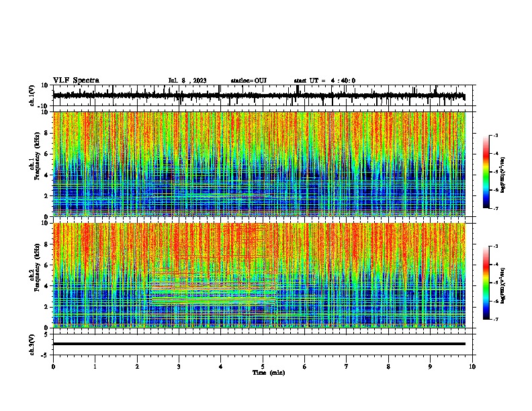Click the "ch.1 Frequency (kHz)" y-axis label
The image size is (532, 411).
click(34, 156)
